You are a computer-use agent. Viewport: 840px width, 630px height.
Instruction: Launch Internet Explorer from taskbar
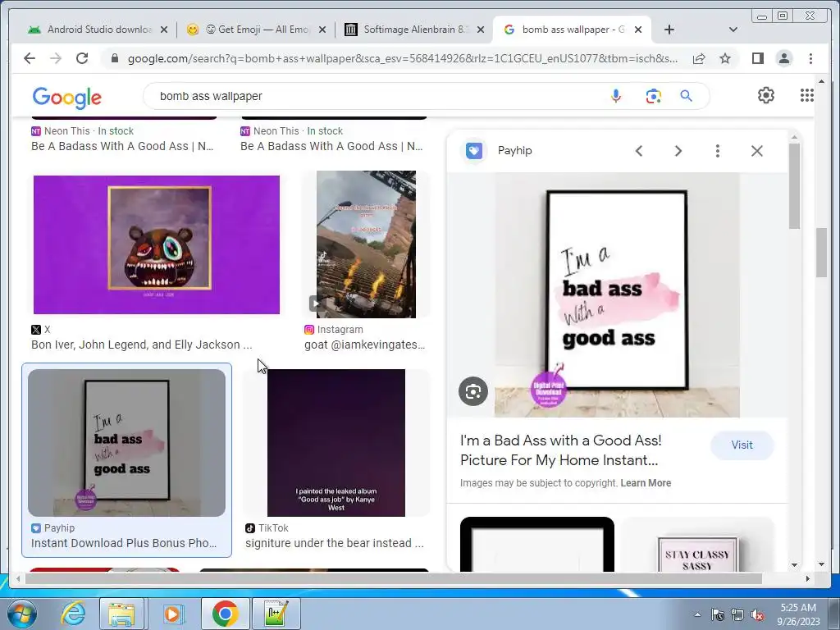[73, 614]
